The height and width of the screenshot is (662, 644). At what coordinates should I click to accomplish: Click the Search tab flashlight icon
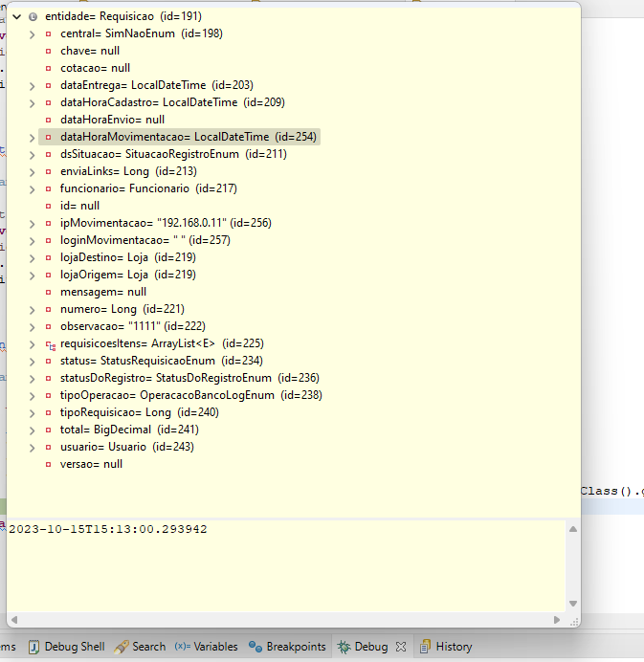[122, 648]
